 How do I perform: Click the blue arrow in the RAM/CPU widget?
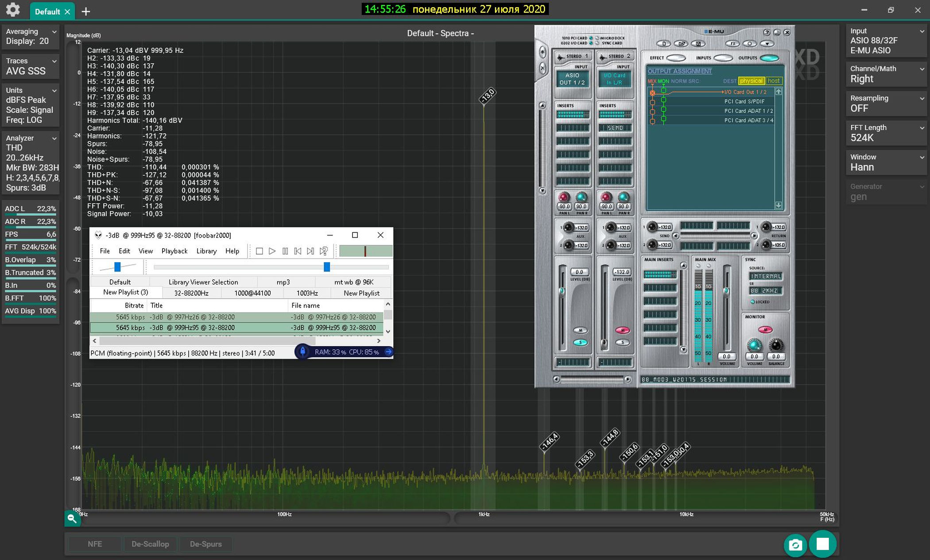[x=388, y=352]
